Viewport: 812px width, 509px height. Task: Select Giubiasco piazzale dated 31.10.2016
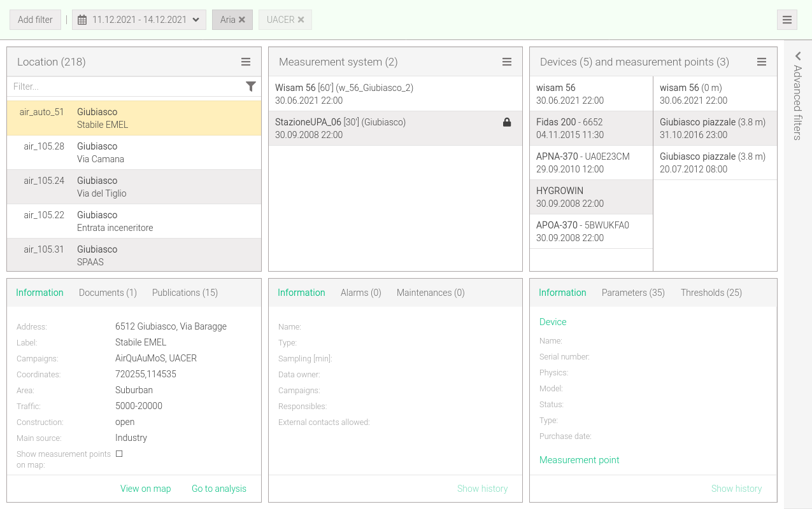(x=715, y=129)
